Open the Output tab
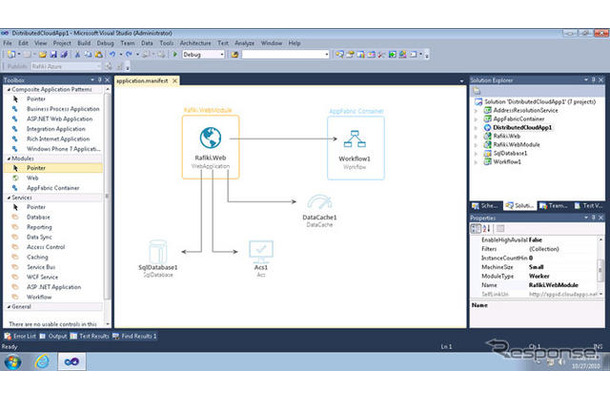Viewport: 610px width, 400px height. (53, 336)
